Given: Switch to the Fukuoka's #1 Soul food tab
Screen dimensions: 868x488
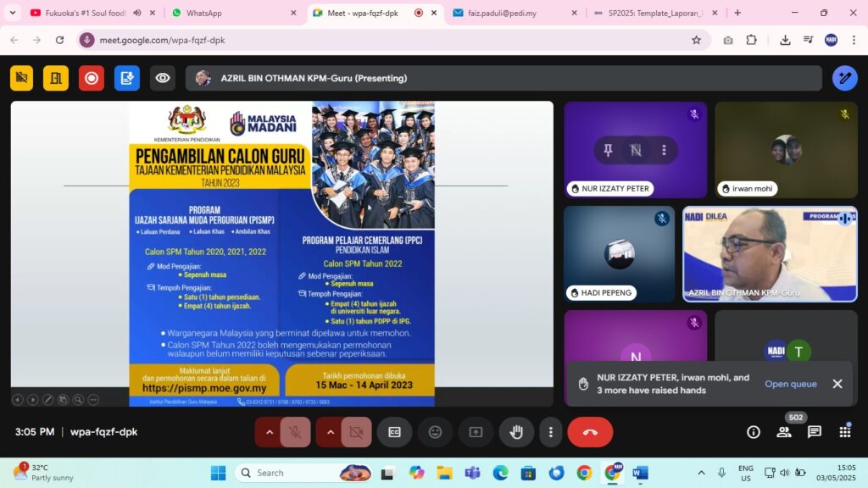Looking at the screenshot, I should point(86,13).
